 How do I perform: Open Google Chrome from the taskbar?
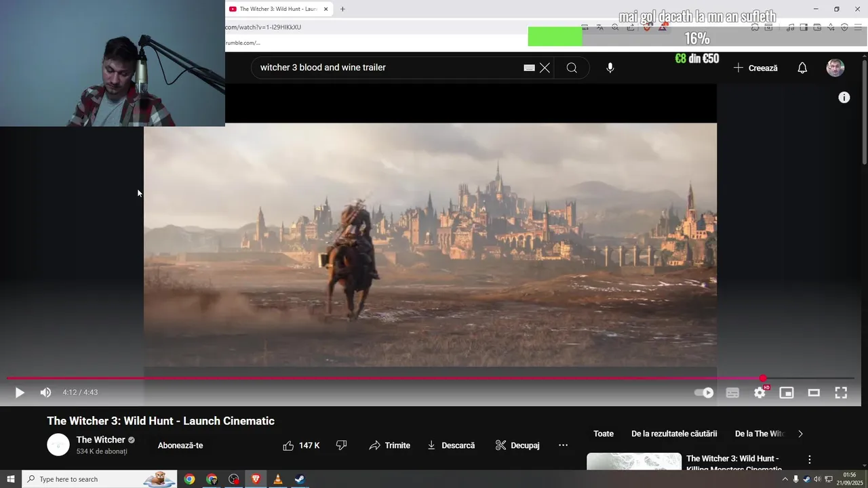(189, 479)
